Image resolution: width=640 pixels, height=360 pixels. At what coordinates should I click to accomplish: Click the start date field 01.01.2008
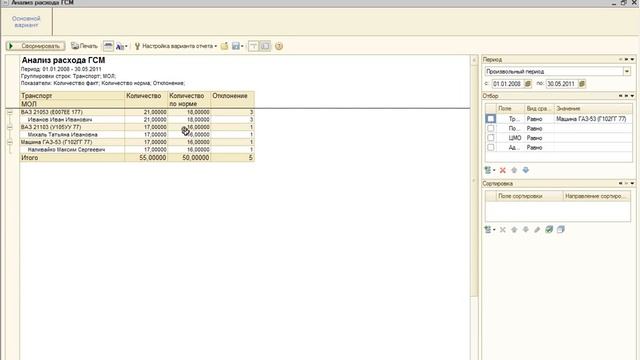click(x=507, y=84)
